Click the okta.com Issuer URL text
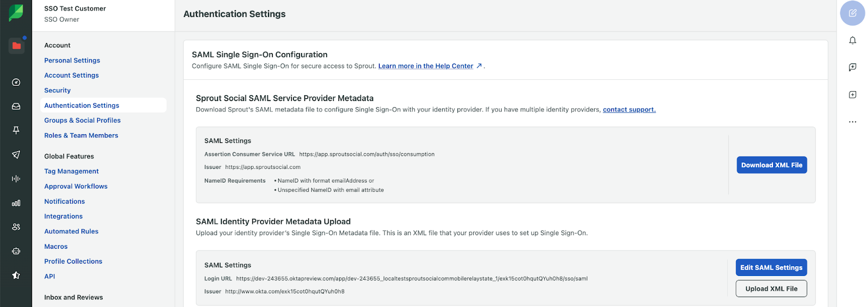This screenshot has width=868, height=307. pyautogui.click(x=285, y=292)
